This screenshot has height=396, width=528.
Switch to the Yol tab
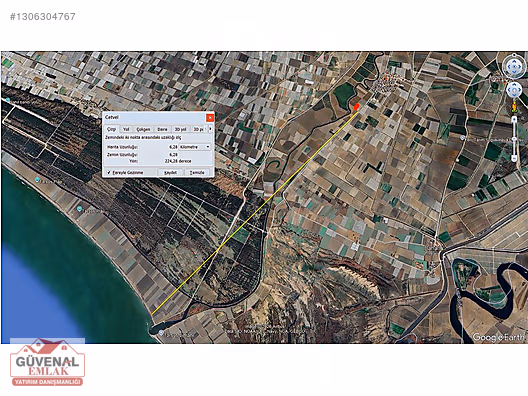pos(126,129)
